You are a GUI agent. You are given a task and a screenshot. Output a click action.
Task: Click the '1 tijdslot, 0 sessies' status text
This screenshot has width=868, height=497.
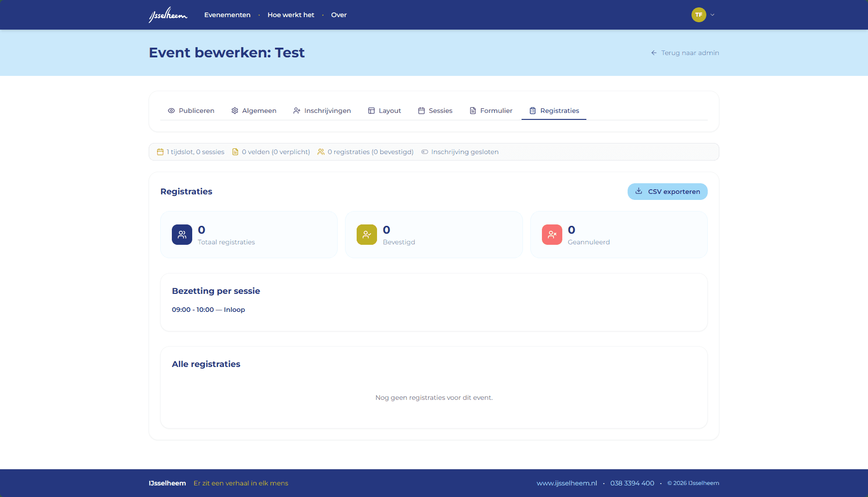coord(195,152)
